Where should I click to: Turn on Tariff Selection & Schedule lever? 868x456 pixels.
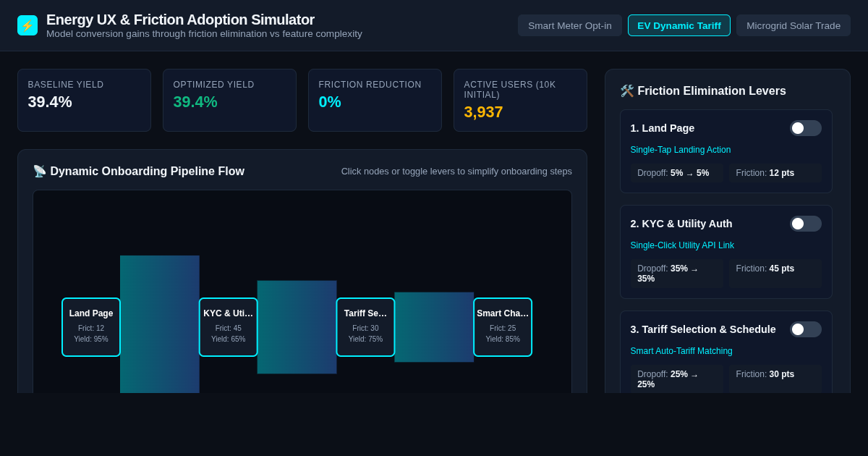coord(806,329)
